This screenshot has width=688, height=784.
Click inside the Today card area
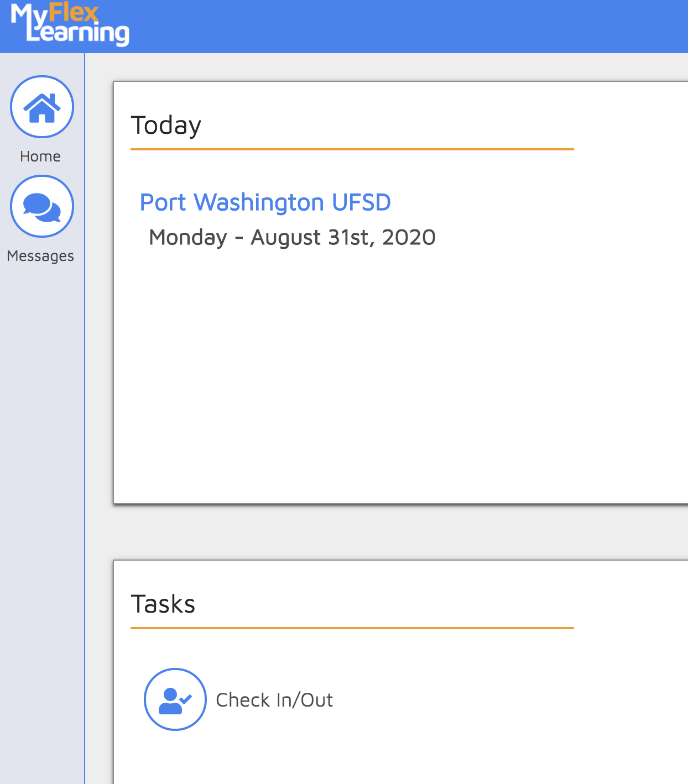click(387, 359)
